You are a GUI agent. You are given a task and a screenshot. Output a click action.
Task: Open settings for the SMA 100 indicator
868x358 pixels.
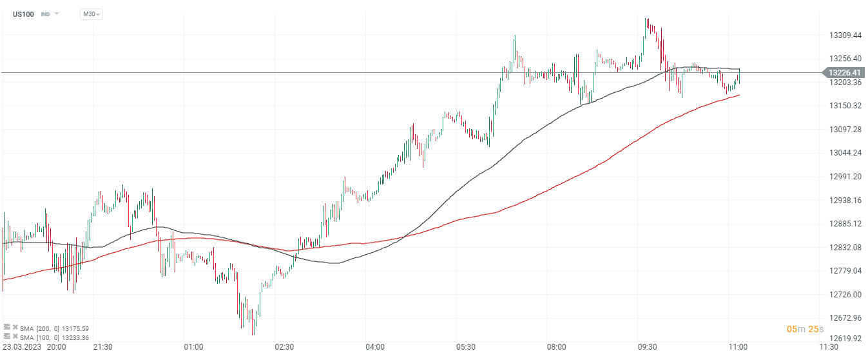[7, 336]
